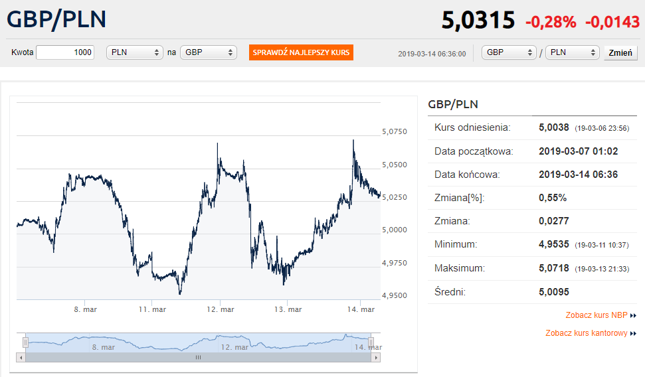
Task: Click the 12. mar label on chart axis
Action: [x=220, y=310]
